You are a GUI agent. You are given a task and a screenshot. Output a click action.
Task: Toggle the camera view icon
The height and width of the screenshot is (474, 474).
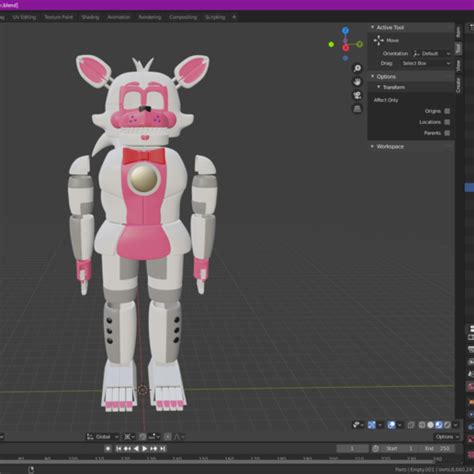(357, 95)
